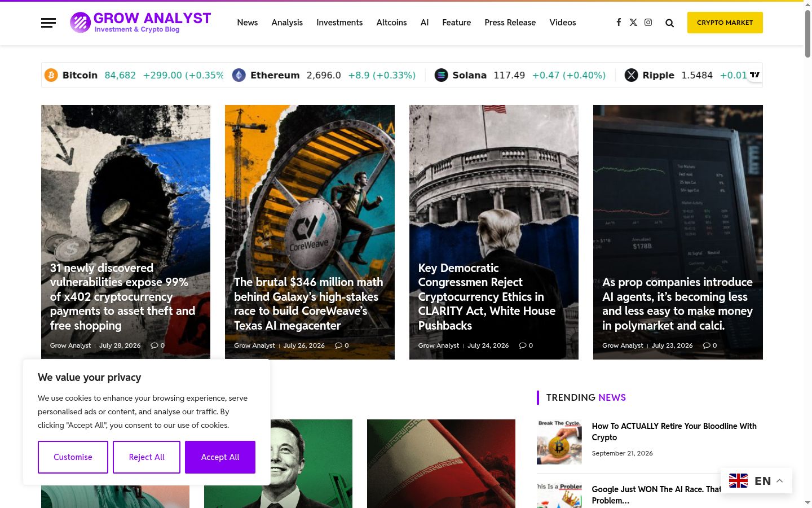Expand the EN language selector chevron

coord(780,481)
